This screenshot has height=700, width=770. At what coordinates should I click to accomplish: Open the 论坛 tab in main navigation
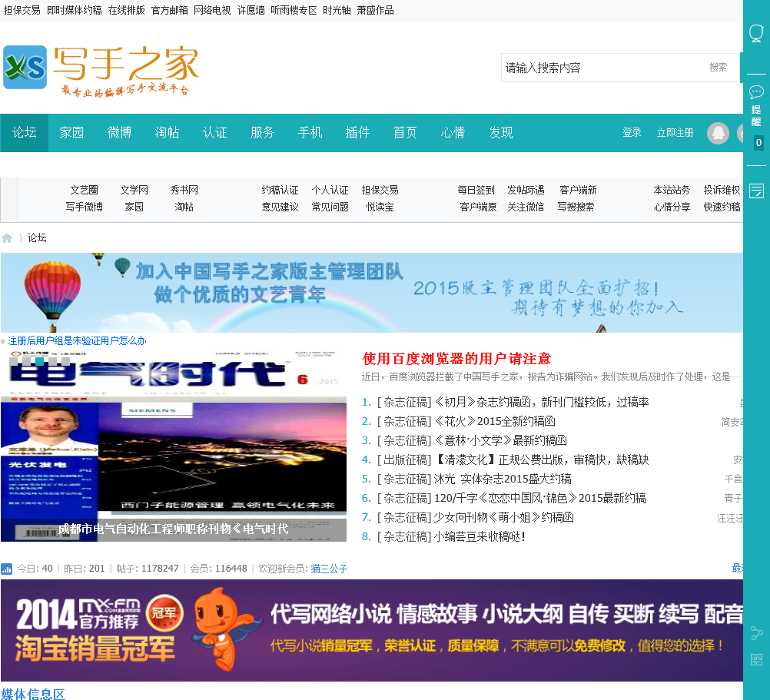[x=25, y=132]
